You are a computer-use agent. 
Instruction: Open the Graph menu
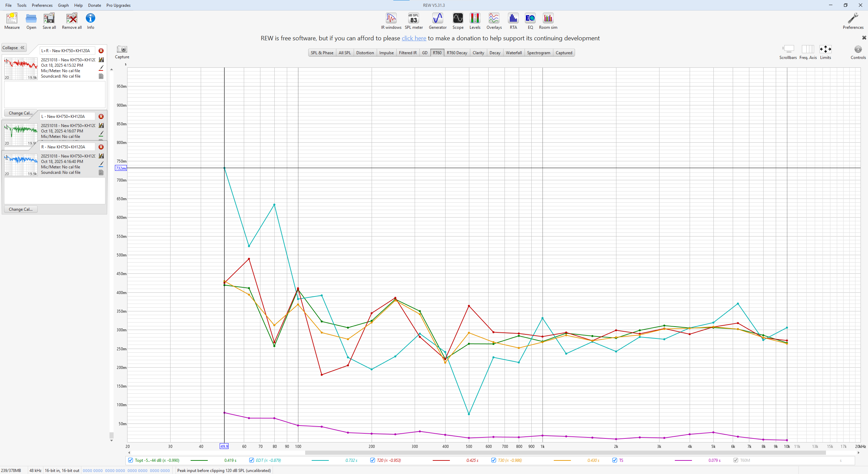point(63,5)
